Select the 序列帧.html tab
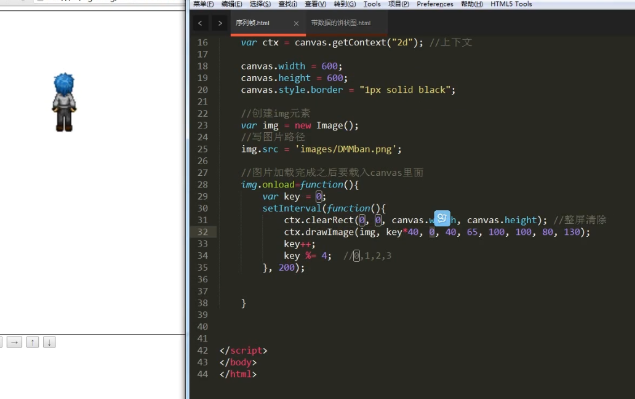Viewport: 635px width, 399px height. tap(252, 23)
